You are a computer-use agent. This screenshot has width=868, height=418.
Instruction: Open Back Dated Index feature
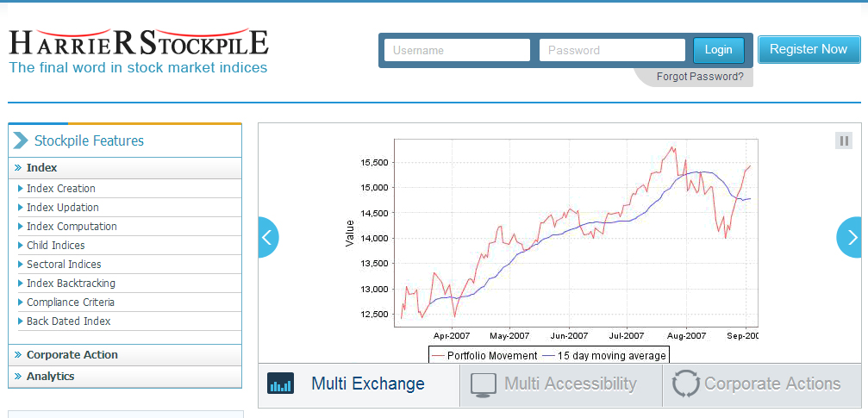(68, 321)
